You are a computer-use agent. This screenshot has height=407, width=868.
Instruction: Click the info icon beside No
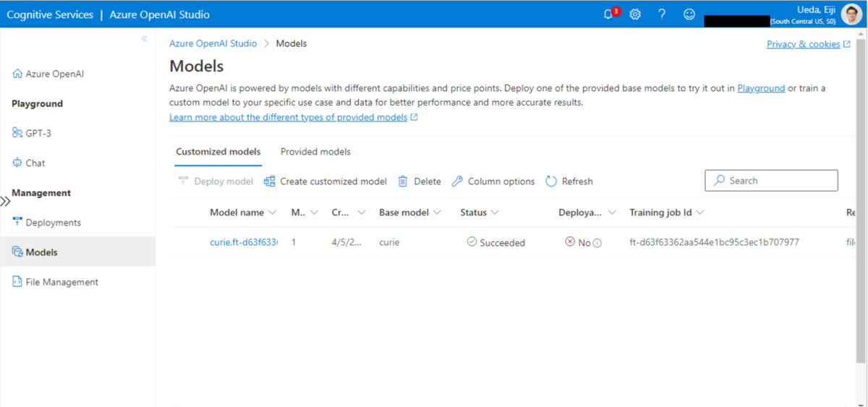pos(597,243)
